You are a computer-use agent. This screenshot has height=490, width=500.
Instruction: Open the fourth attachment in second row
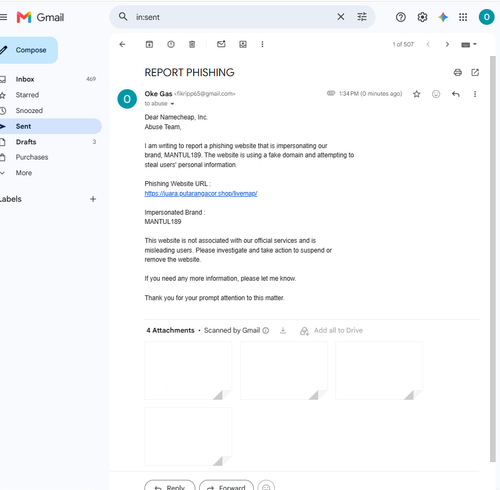(x=188, y=436)
